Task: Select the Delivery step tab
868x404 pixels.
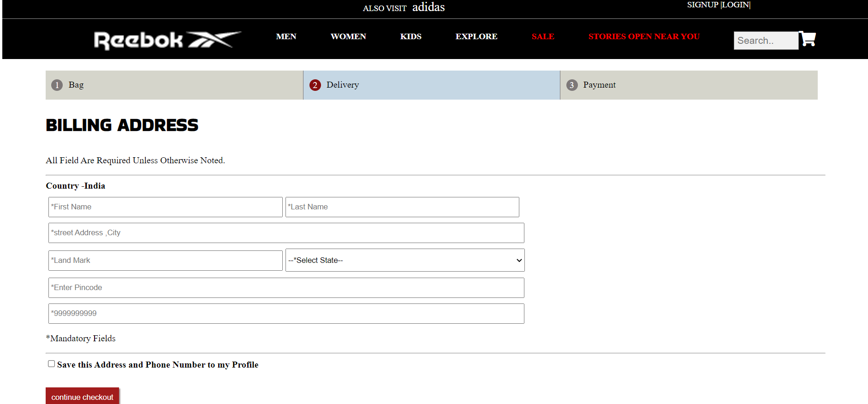Action: click(x=432, y=85)
